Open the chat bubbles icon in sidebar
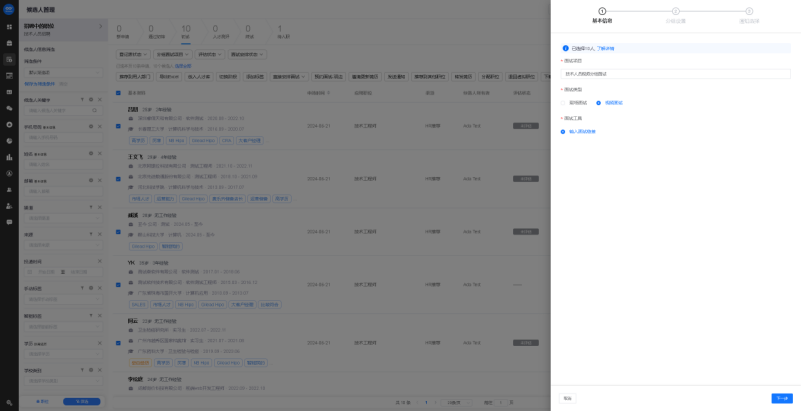 click(9, 108)
